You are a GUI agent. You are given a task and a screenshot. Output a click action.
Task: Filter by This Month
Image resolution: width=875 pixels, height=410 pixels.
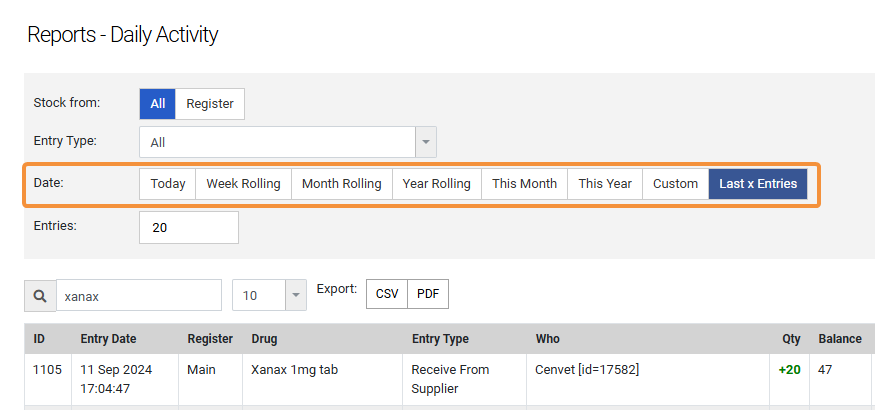(x=524, y=184)
